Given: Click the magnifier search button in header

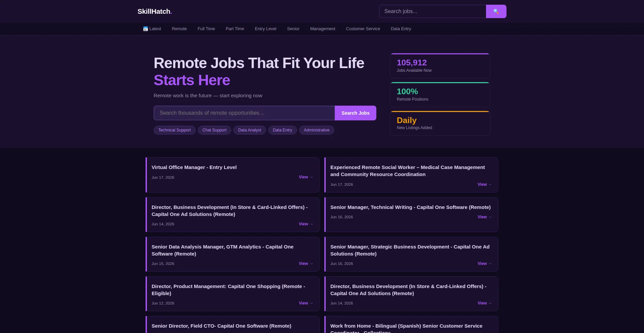Looking at the screenshot, I should point(496,11).
